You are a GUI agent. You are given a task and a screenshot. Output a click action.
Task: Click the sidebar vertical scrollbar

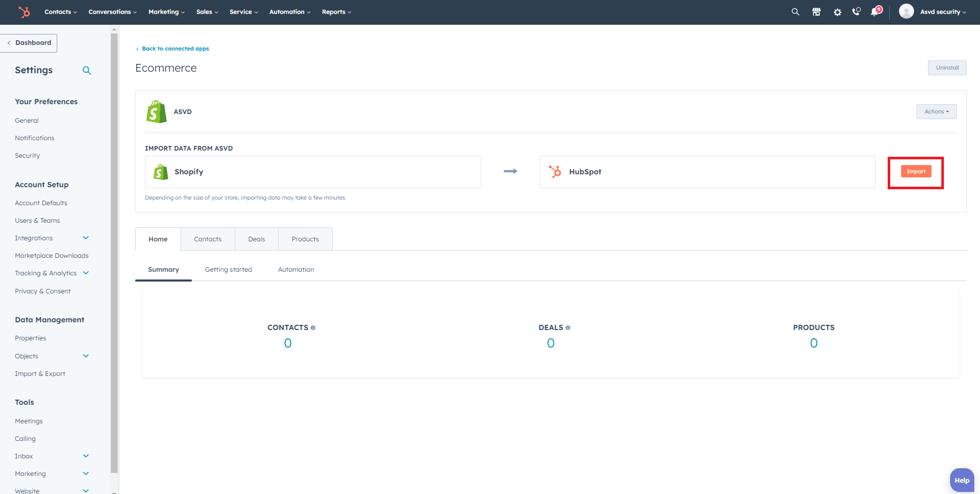pos(115,253)
